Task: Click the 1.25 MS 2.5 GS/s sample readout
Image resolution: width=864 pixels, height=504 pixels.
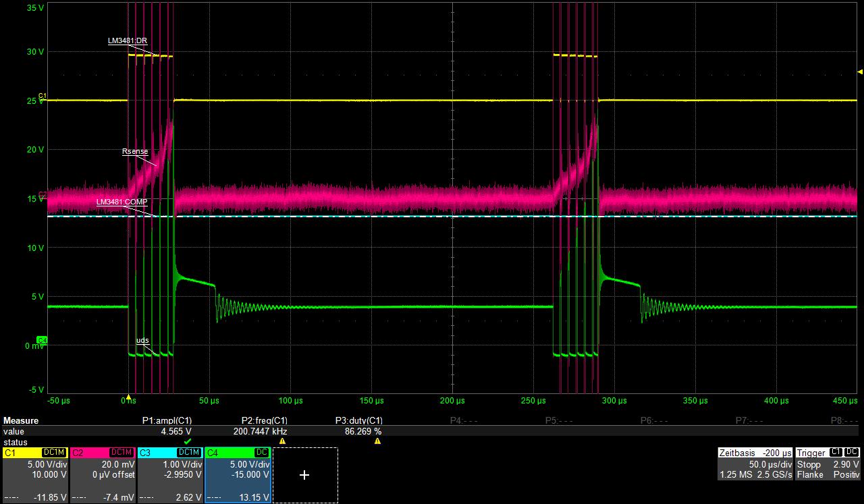Action: click(755, 475)
